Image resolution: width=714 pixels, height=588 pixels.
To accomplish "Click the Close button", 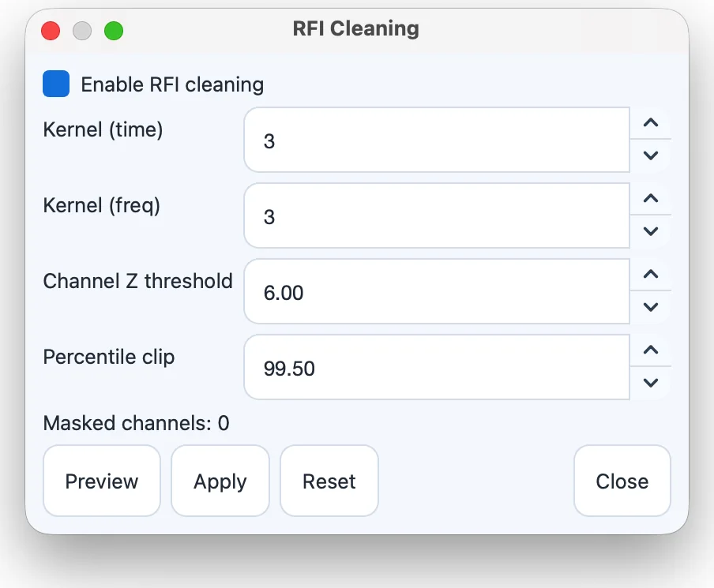I will coord(622,481).
